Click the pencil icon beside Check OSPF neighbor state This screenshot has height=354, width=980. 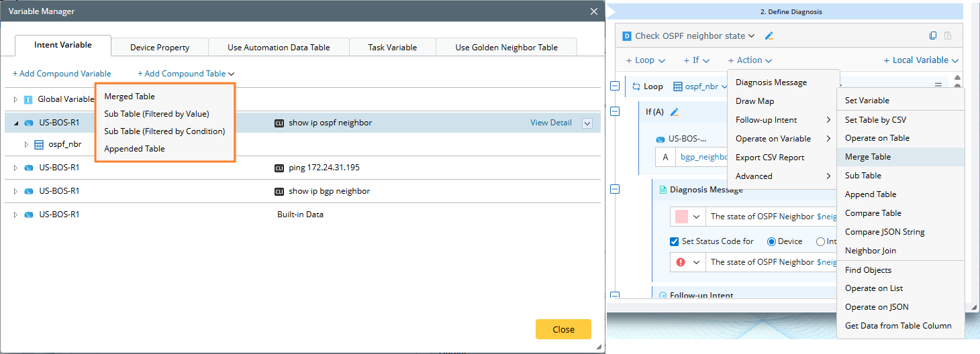click(x=769, y=36)
